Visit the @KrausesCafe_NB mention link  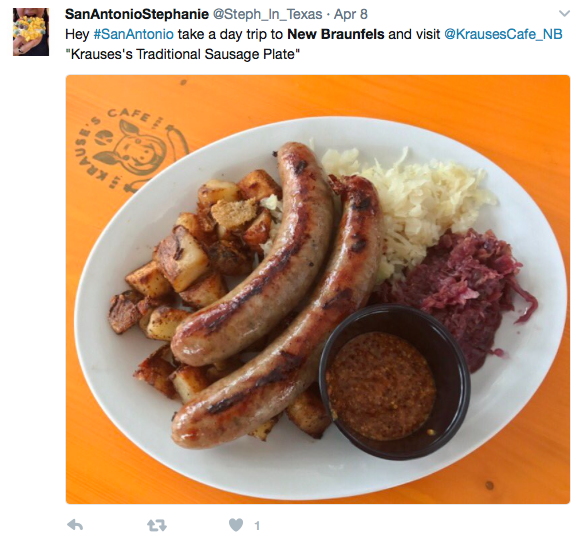coord(503,34)
